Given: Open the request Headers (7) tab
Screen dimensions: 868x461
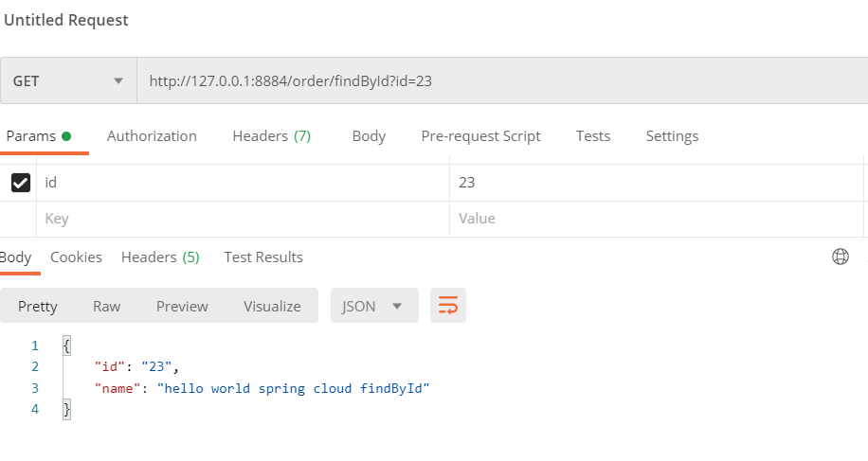Looking at the screenshot, I should coord(272,136).
